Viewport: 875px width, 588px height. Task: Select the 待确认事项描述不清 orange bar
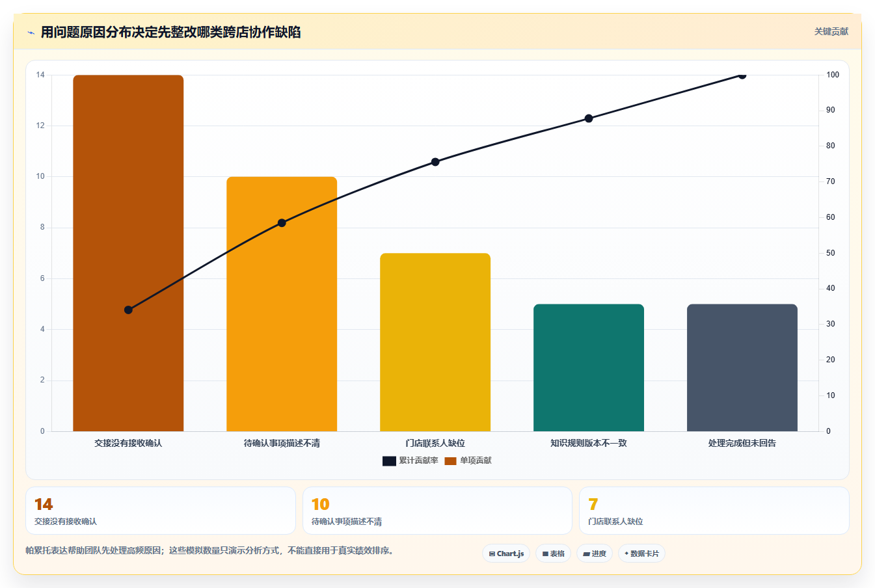coord(282,304)
